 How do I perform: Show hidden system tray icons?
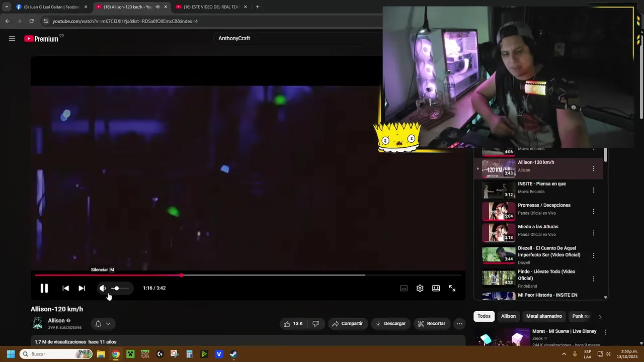564,354
